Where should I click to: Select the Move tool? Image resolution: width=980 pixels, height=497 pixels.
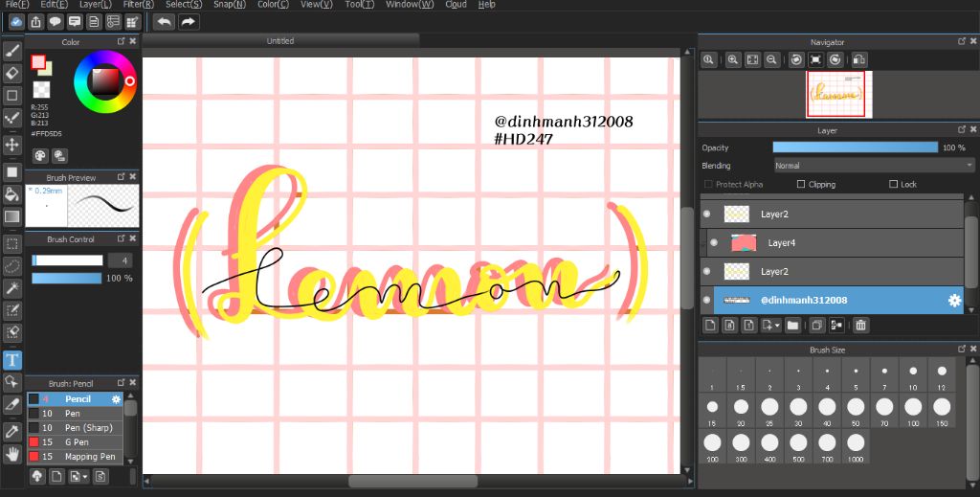pyautogui.click(x=11, y=145)
